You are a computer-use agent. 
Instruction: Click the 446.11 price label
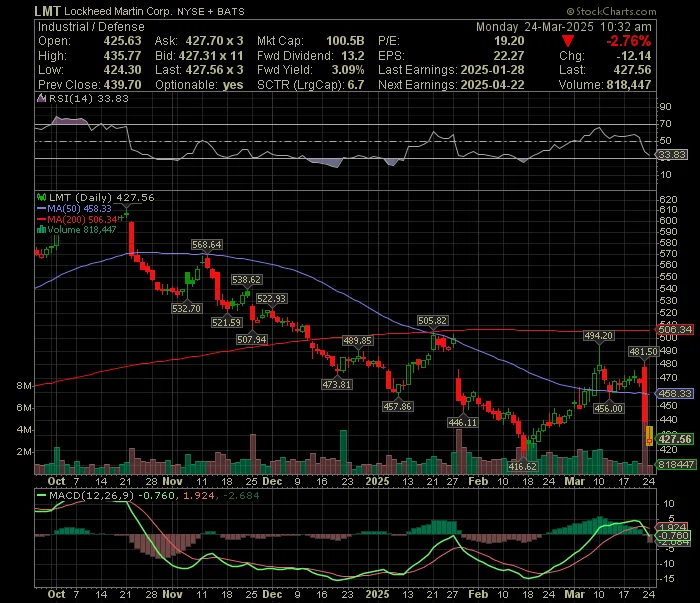(462, 422)
